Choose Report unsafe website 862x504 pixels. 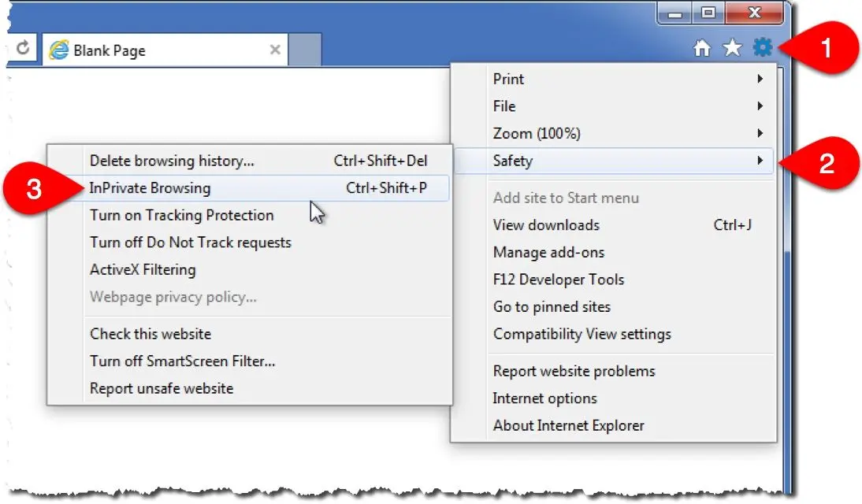[250, 388]
